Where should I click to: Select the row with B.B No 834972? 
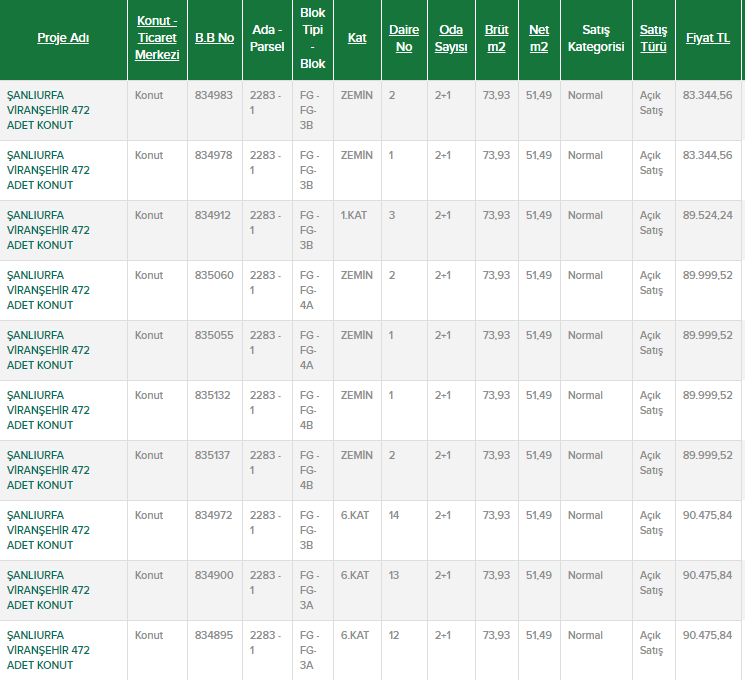click(214, 515)
